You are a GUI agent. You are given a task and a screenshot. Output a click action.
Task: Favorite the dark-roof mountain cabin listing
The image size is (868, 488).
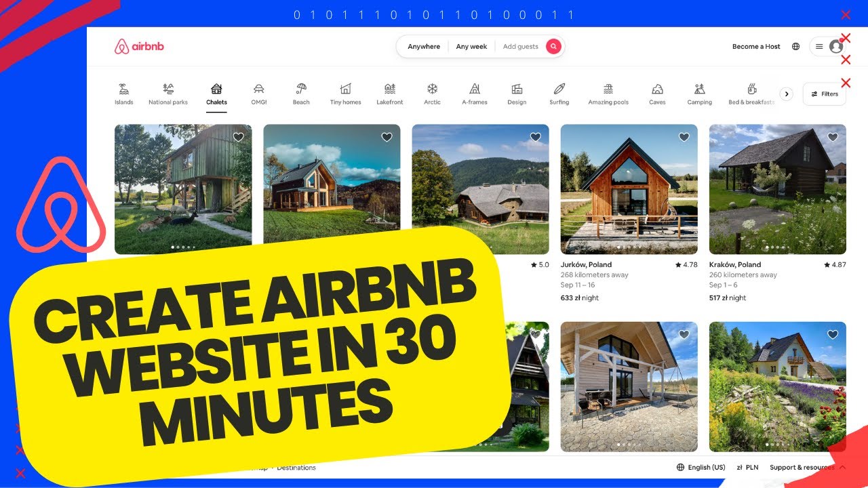(x=387, y=137)
